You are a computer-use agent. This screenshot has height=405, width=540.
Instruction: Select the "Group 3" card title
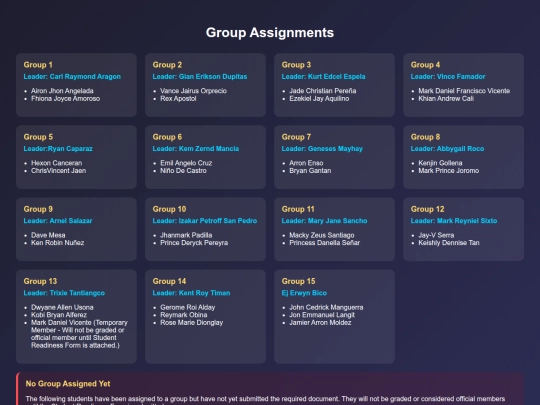point(296,65)
